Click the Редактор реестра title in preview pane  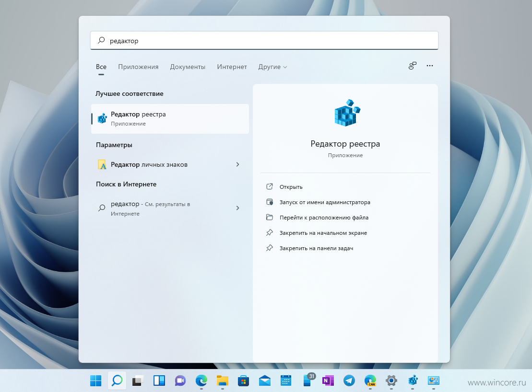tap(345, 144)
